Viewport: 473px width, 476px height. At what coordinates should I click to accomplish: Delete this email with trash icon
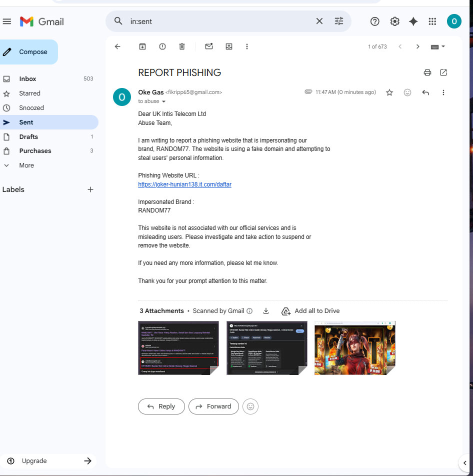182,46
